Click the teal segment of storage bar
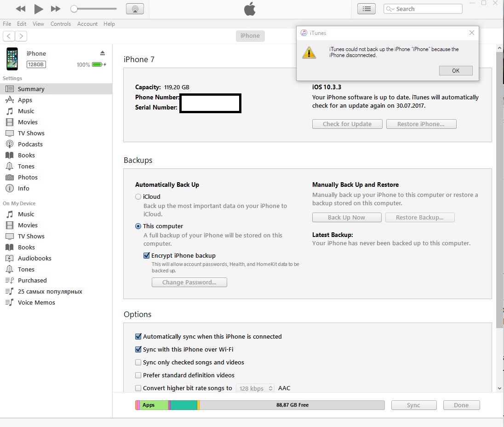This screenshot has height=427, width=504. coord(184,405)
